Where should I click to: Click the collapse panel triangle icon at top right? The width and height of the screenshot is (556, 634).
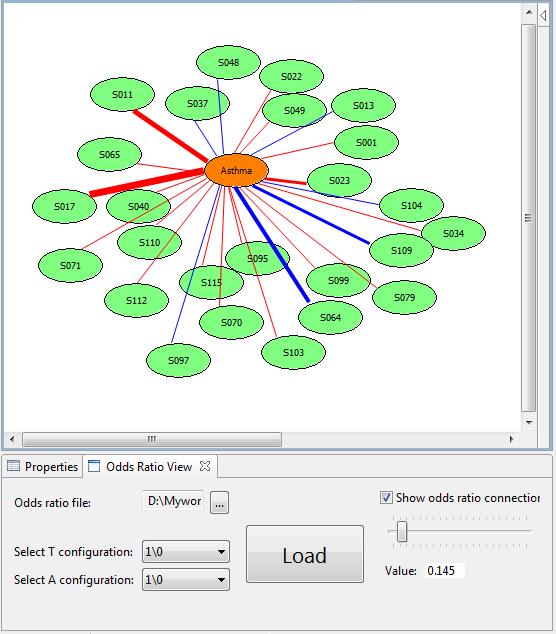[x=543, y=16]
